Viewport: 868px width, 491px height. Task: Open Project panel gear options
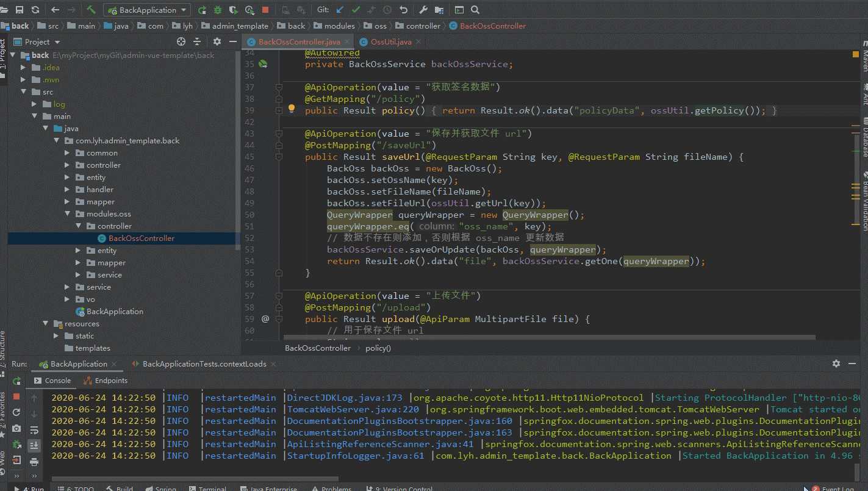click(217, 41)
